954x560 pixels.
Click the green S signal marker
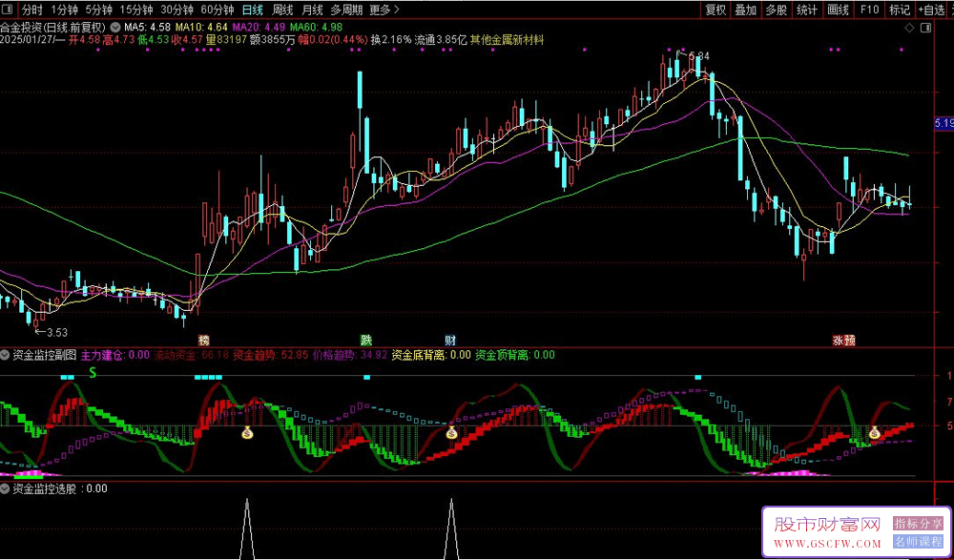(93, 372)
